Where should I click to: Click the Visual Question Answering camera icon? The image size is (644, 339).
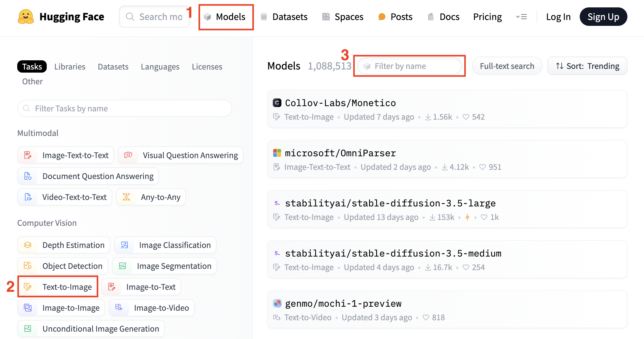tap(128, 155)
